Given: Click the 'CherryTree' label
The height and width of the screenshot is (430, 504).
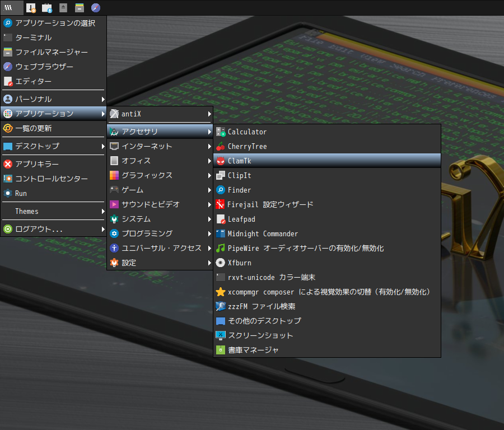Looking at the screenshot, I should pyautogui.click(x=247, y=146).
